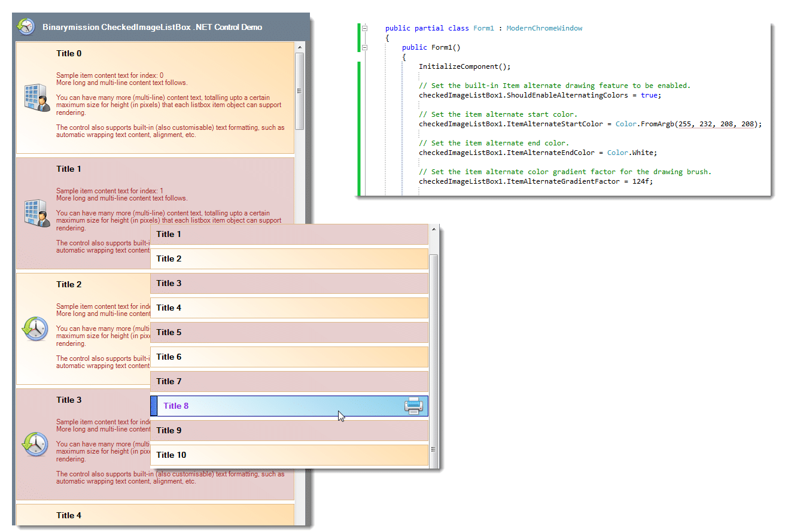Click the green clock icon in Title 3 item

(x=35, y=444)
